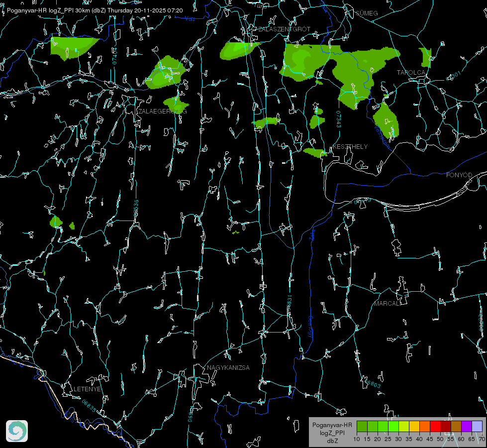Select the 10–15 dBZ dark green swatch
Viewport: 487px width, 448px height.
362,426
